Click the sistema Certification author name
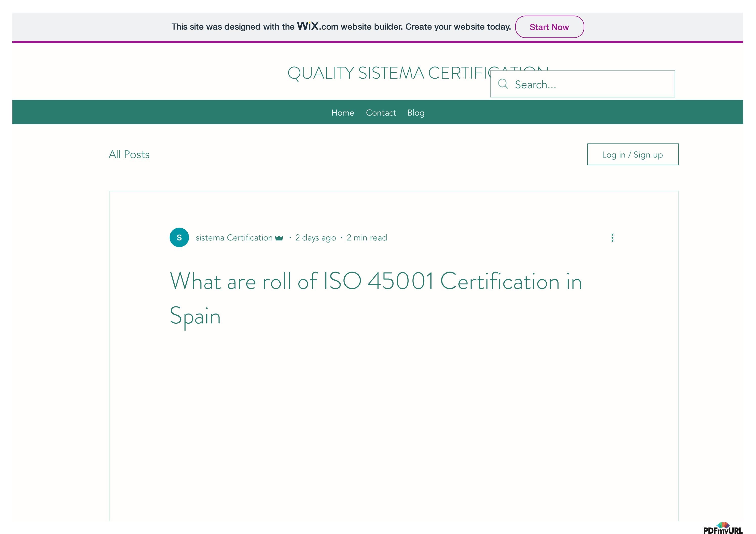756x534 pixels. point(234,237)
